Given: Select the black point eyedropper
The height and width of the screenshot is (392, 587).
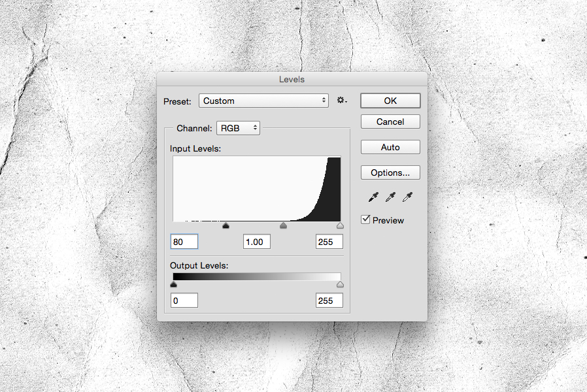Looking at the screenshot, I should click(x=373, y=197).
